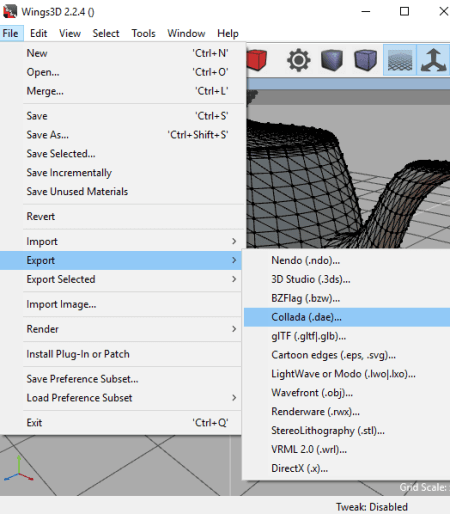
Task: Click Revert in the File menu
Action: tap(121, 217)
